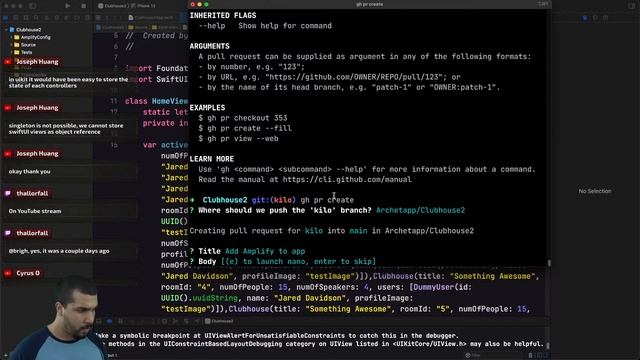The height and width of the screenshot is (360, 640).
Task: Click the debug console scrollbar in Xcode
Action: (x=548, y=345)
